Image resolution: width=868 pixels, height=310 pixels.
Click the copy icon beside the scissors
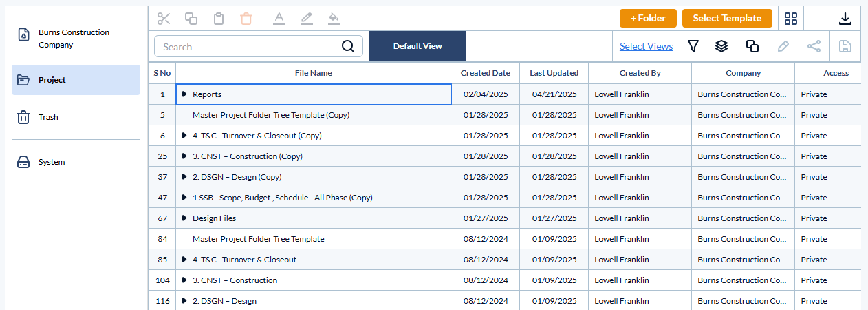click(x=191, y=19)
